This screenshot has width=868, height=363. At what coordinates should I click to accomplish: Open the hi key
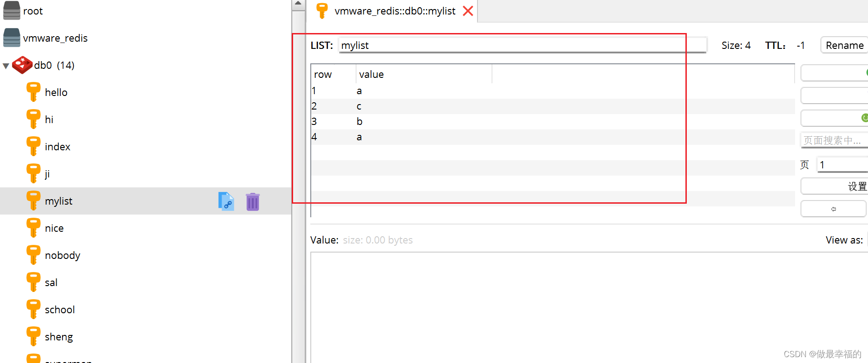(x=49, y=119)
